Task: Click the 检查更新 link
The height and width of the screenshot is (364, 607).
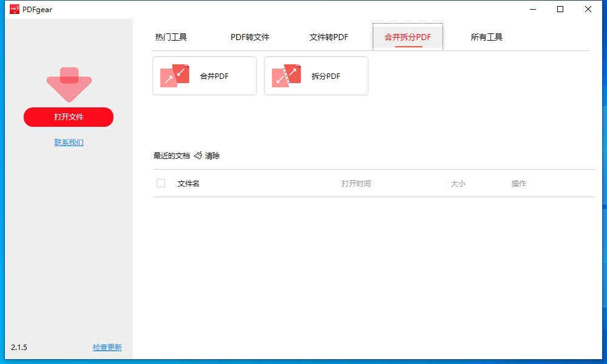Action: click(107, 348)
